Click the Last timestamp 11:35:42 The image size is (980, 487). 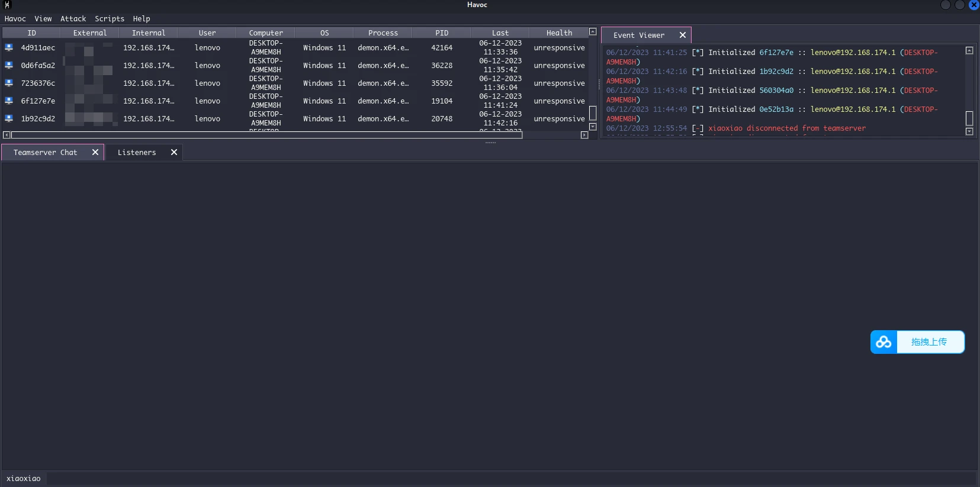click(x=500, y=70)
